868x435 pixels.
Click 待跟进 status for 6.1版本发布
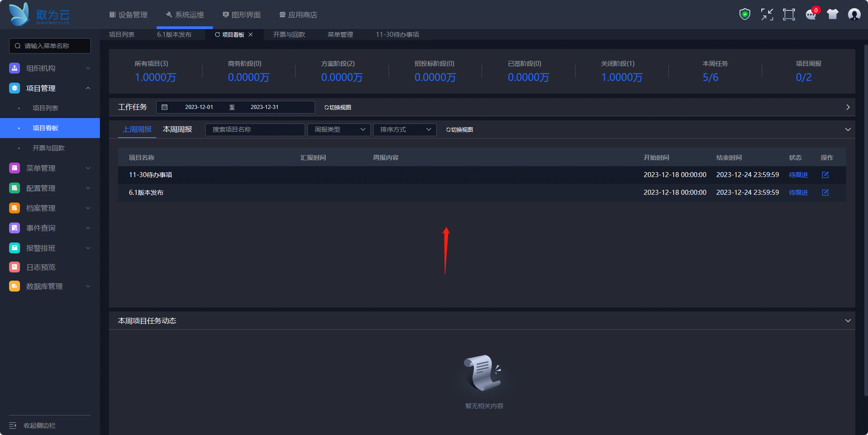click(799, 193)
